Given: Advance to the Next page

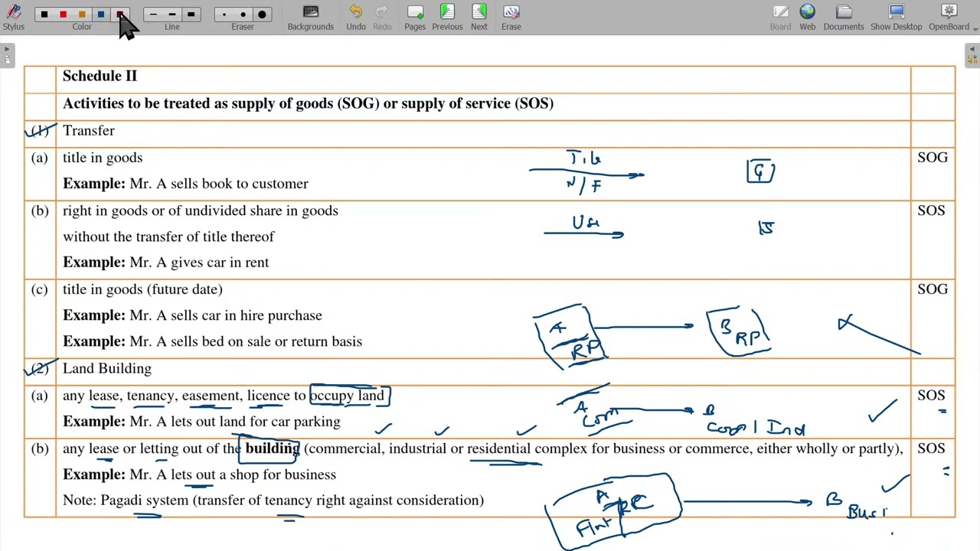Looking at the screenshot, I should click(479, 17).
